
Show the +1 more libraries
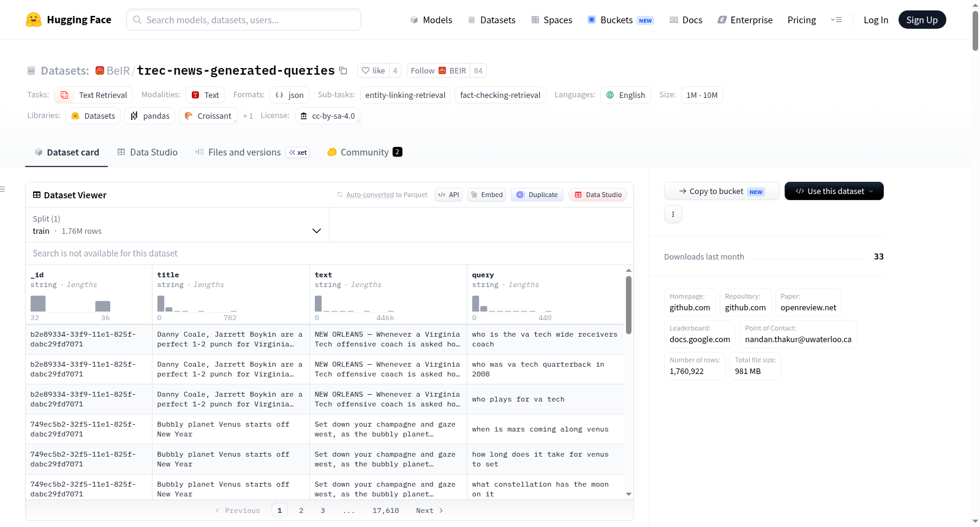coord(248,116)
